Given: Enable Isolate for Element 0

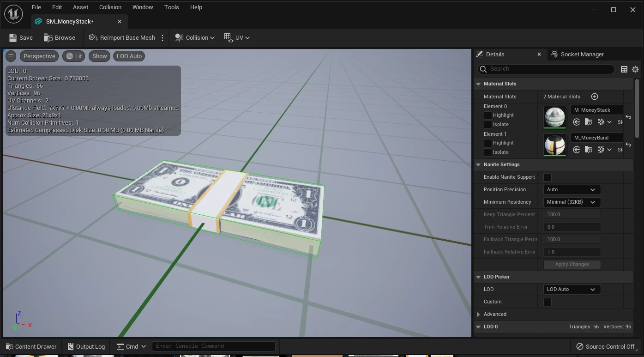Looking at the screenshot, I should (488, 125).
